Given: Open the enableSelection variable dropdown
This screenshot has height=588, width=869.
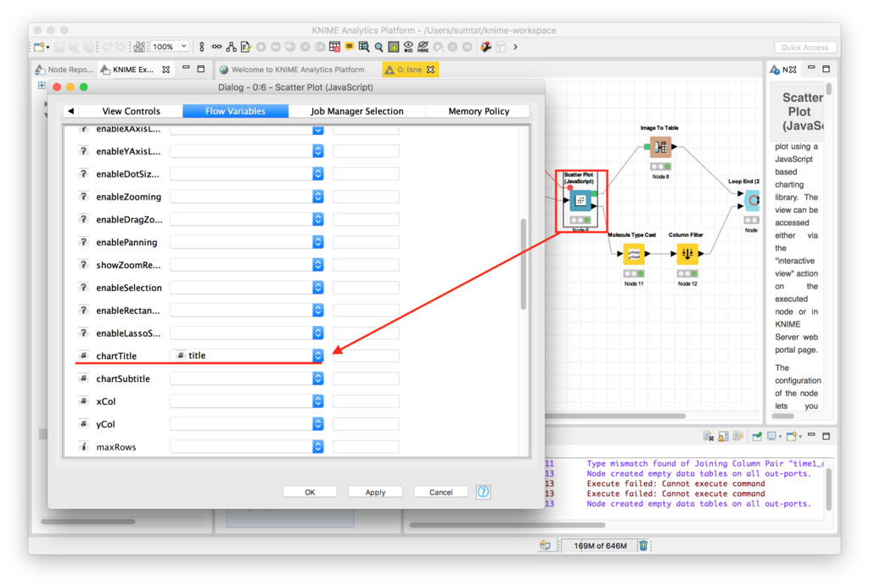Looking at the screenshot, I should click(317, 287).
